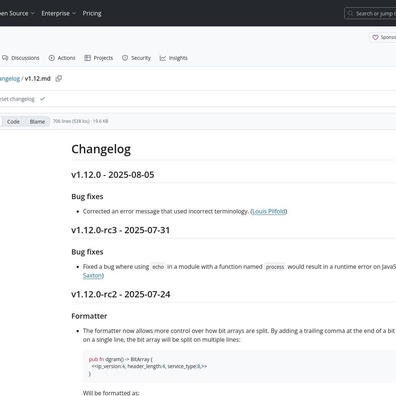Viewport: 396px width, 396px height.
Task: Click the Bug fixes heading under v1.12.0-rc3
Action: click(87, 252)
